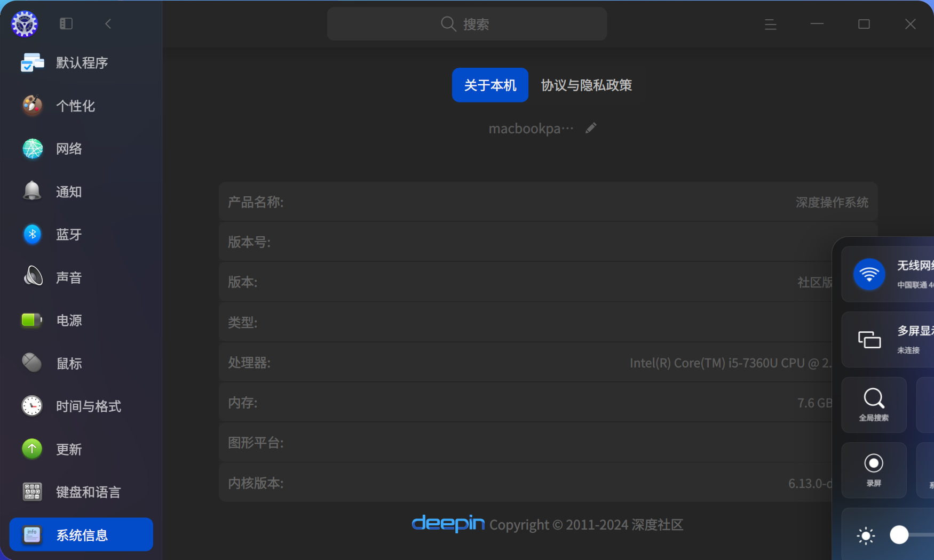
Task: Go back with the left arrow
Action: click(x=108, y=23)
